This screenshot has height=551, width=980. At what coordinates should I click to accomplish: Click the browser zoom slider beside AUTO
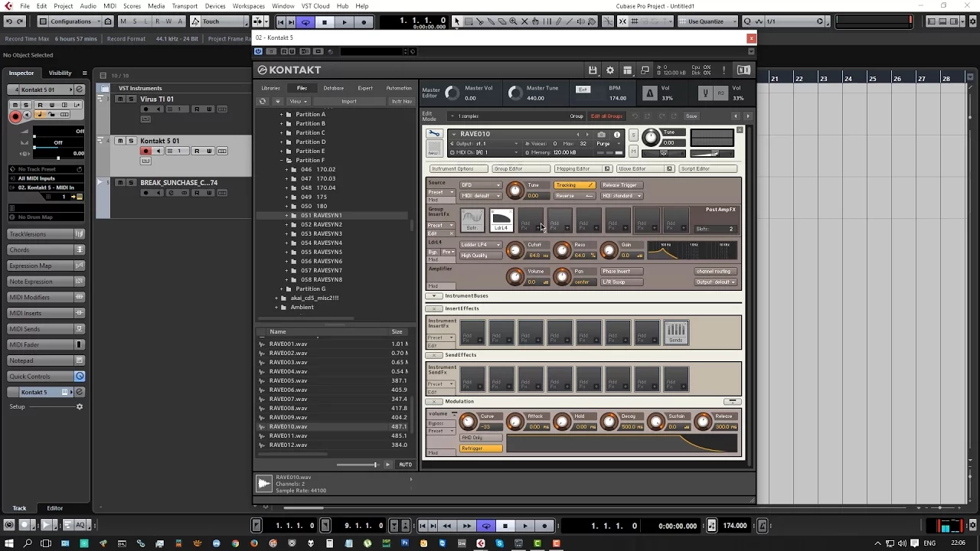(358, 465)
